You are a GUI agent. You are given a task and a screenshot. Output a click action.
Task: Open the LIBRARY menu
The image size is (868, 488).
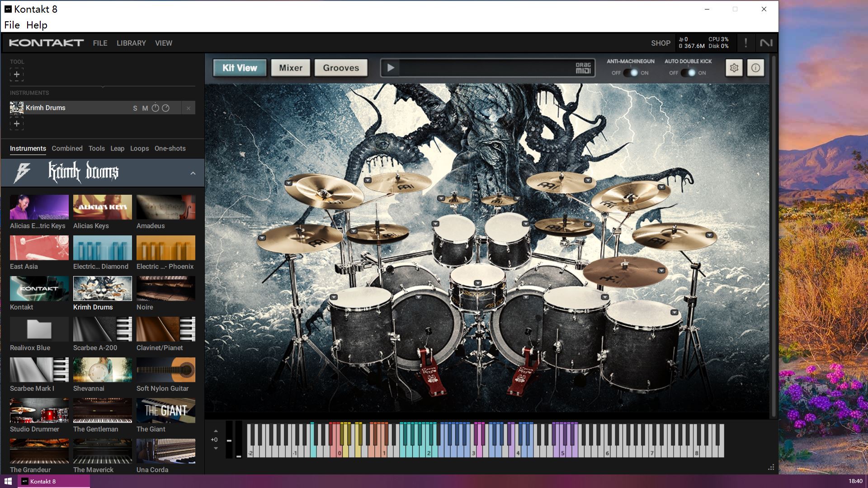[131, 43]
